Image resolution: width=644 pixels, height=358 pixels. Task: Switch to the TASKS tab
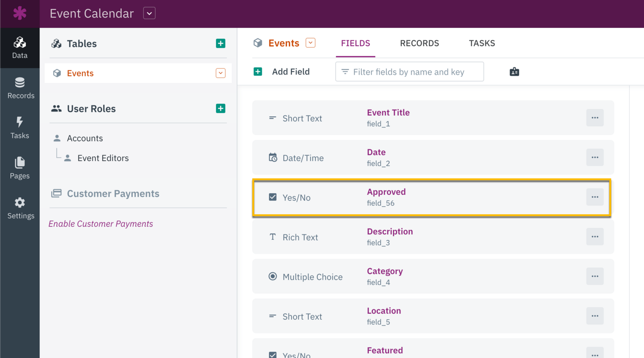[482, 43]
